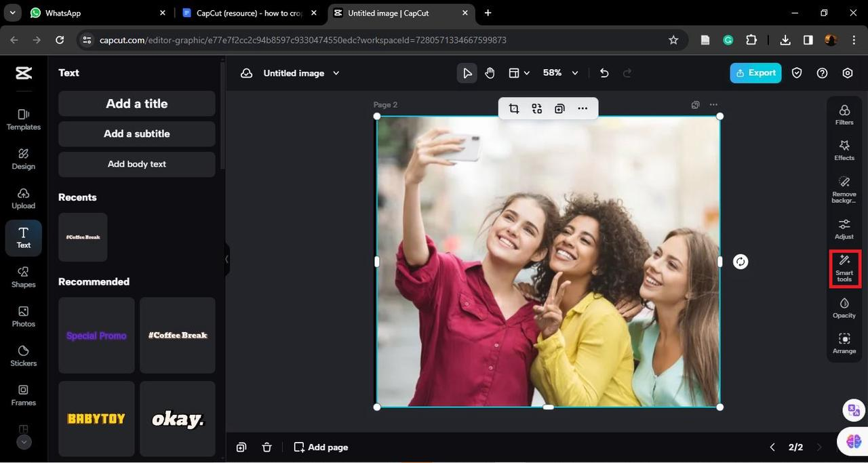Click the crop tool on image toolbar
Viewport: 868px width, 463px height.
pyautogui.click(x=514, y=108)
